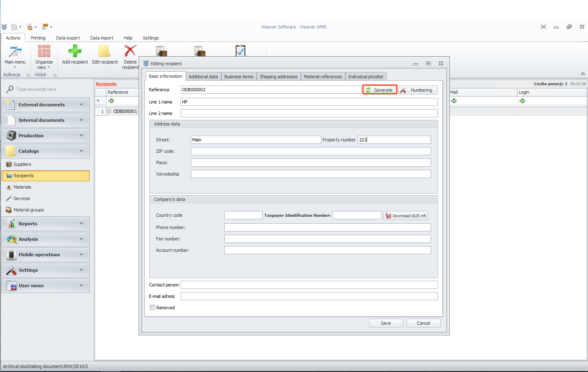This screenshot has height=372, width=588.
Task: Click the Street input field
Action: tap(256, 140)
